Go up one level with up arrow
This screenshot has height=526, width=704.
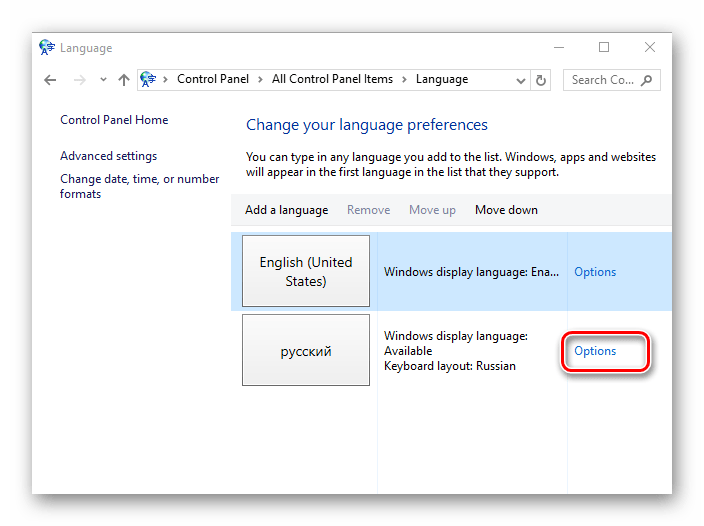(x=123, y=80)
